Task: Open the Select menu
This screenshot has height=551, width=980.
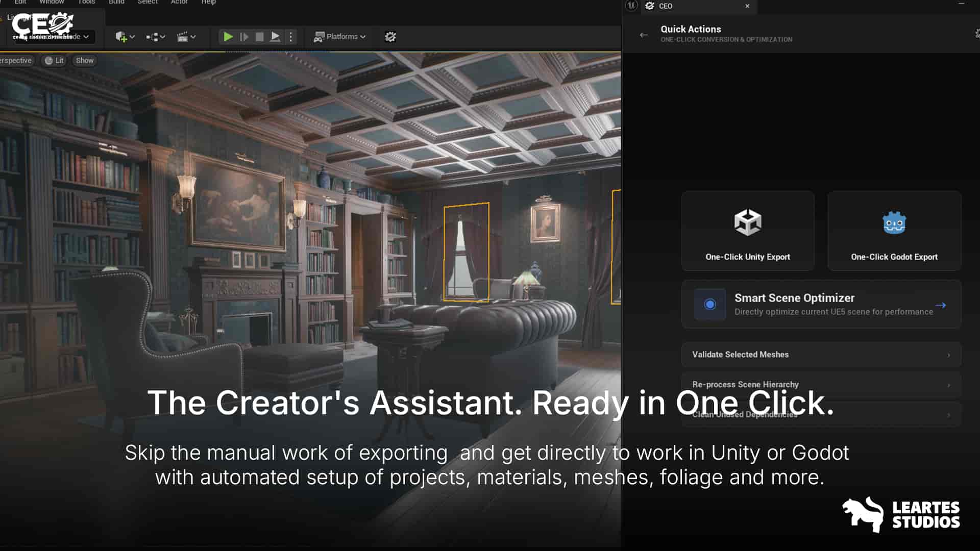Action: pos(148,2)
